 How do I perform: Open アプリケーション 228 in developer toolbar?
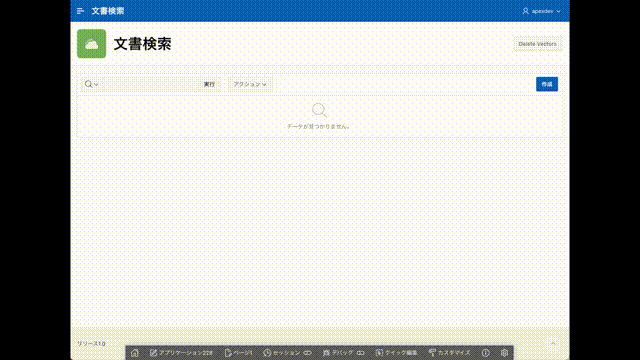(181, 353)
